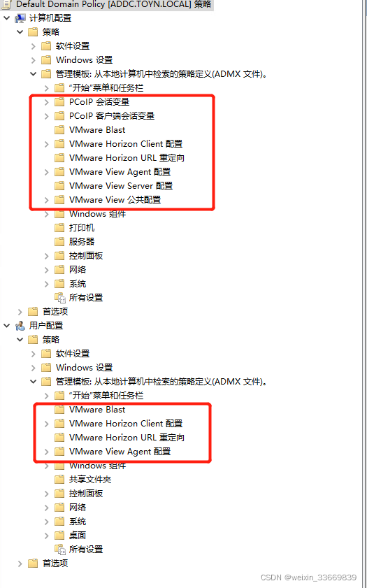Click the Default Domain Policy scroll icon

pyautogui.click(x=6, y=4)
